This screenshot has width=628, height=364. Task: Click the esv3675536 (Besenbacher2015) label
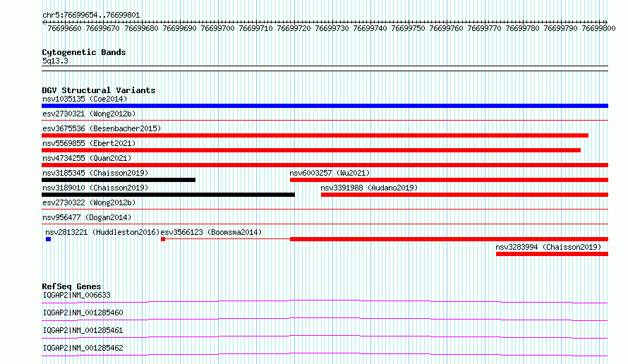click(x=102, y=128)
